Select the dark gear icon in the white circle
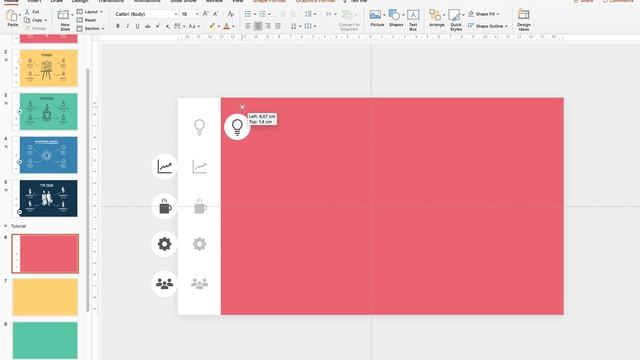This screenshot has width=640, height=360. [x=164, y=244]
